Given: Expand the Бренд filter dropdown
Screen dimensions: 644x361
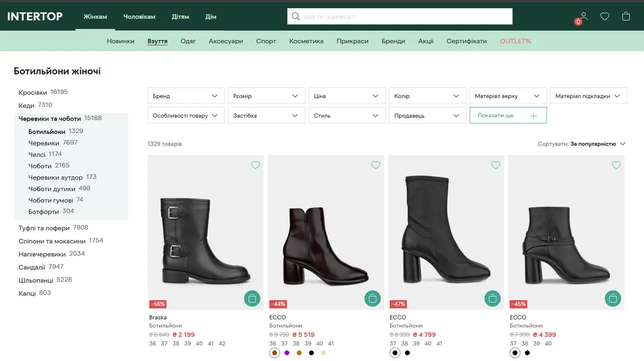Looking at the screenshot, I should click(186, 96).
